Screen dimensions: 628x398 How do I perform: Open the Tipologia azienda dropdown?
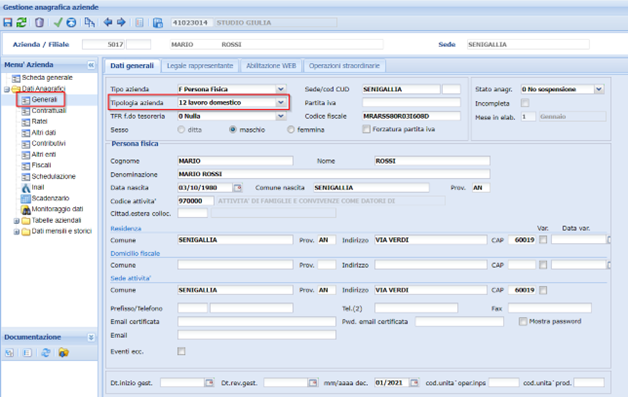pyautogui.click(x=281, y=103)
